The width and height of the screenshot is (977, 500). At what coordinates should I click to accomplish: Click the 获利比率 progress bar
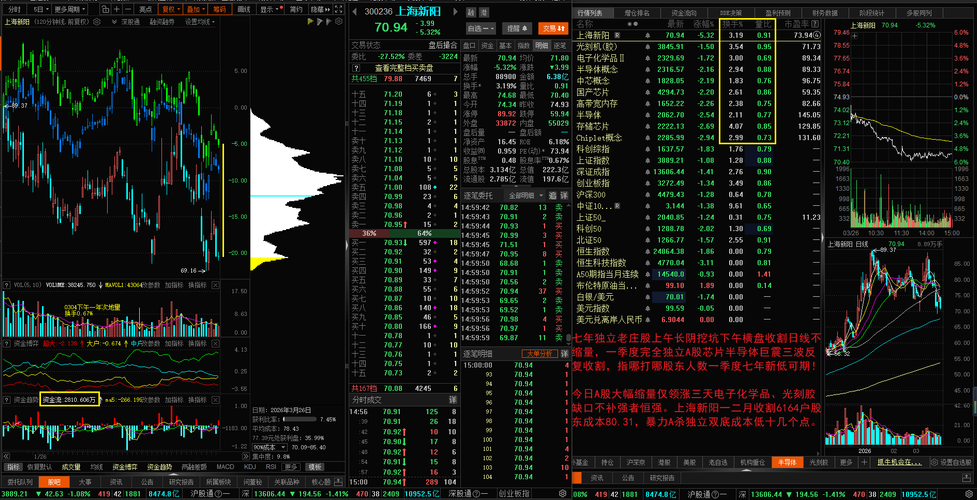tap(301, 419)
